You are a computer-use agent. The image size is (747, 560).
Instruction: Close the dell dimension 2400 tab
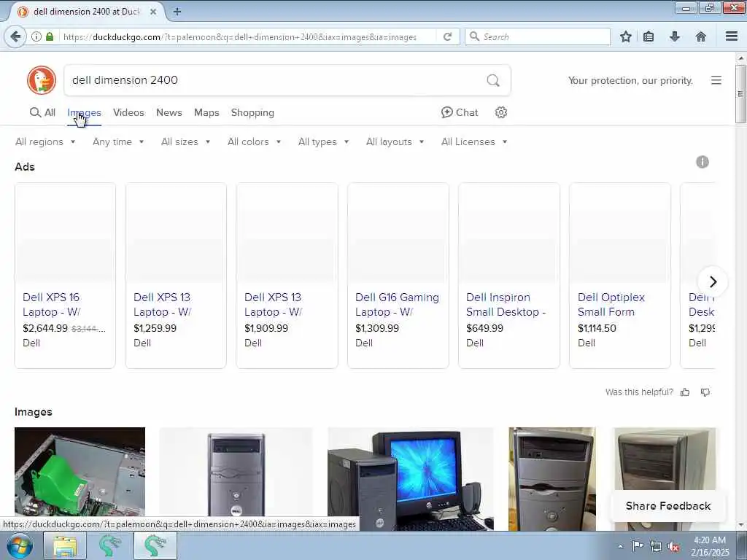click(x=153, y=12)
